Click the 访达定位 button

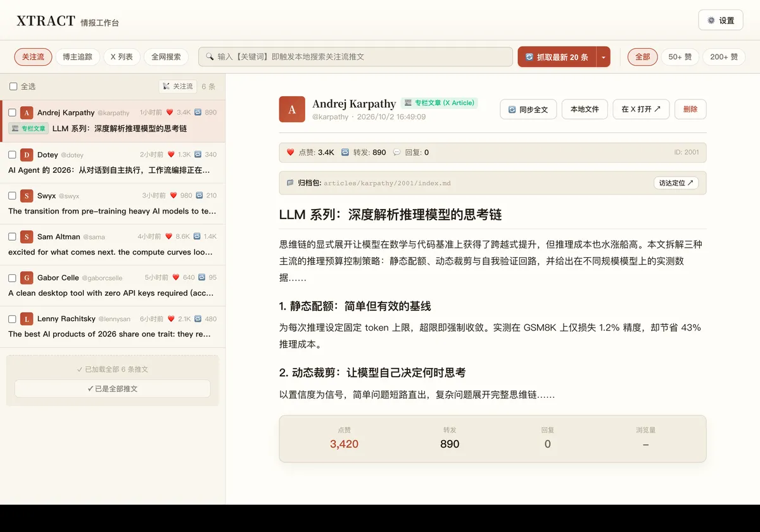pyautogui.click(x=676, y=183)
